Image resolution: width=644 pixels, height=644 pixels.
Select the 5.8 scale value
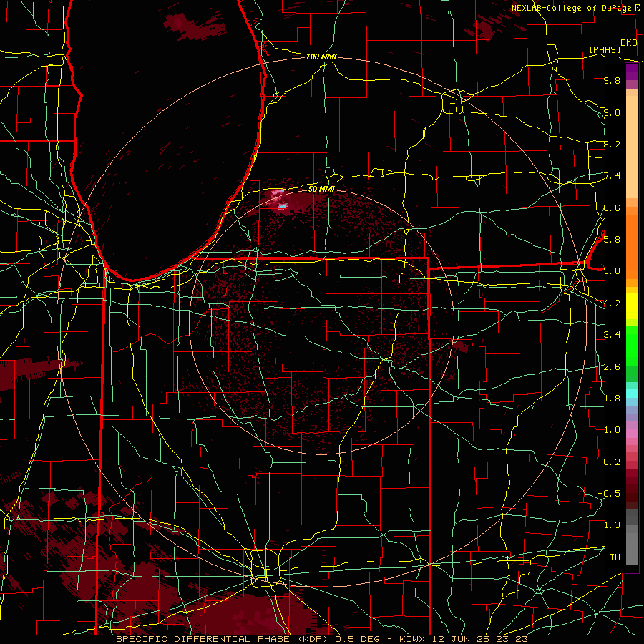pos(612,239)
